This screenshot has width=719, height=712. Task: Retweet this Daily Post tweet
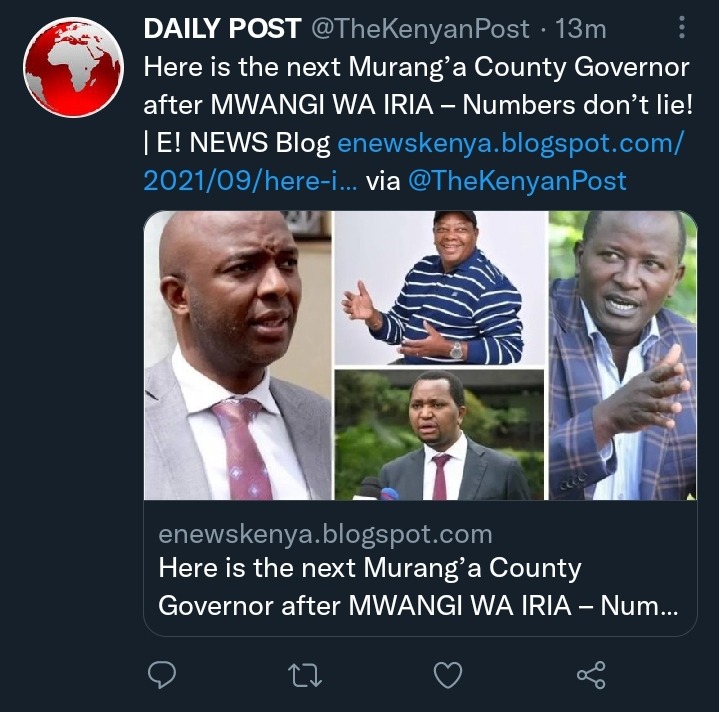pos(305,675)
